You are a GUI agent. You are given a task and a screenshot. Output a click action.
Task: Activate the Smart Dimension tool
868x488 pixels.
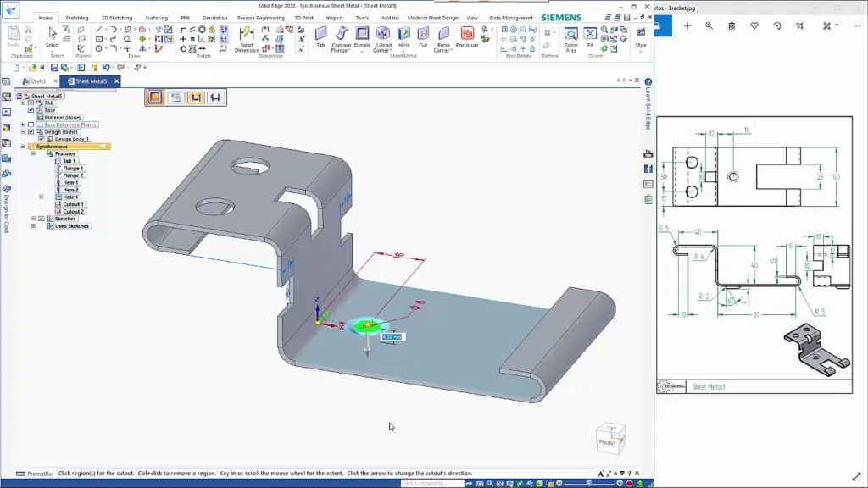(x=247, y=39)
